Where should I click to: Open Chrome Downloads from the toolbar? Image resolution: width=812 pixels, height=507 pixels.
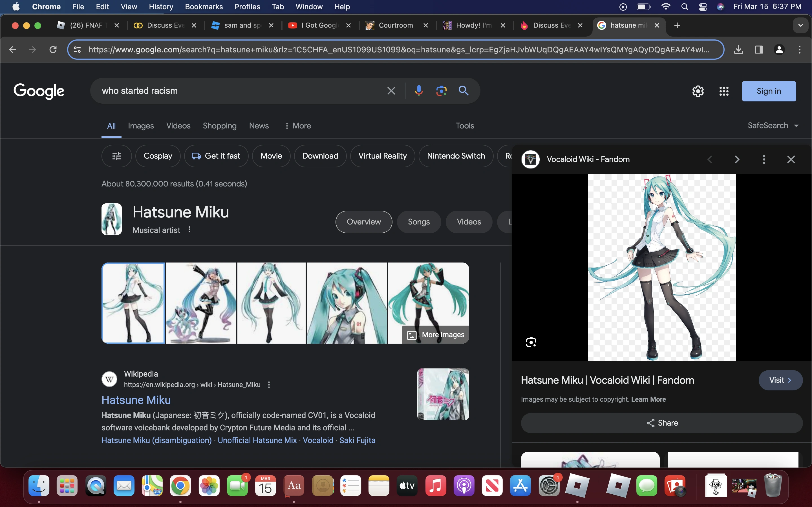tap(738, 49)
